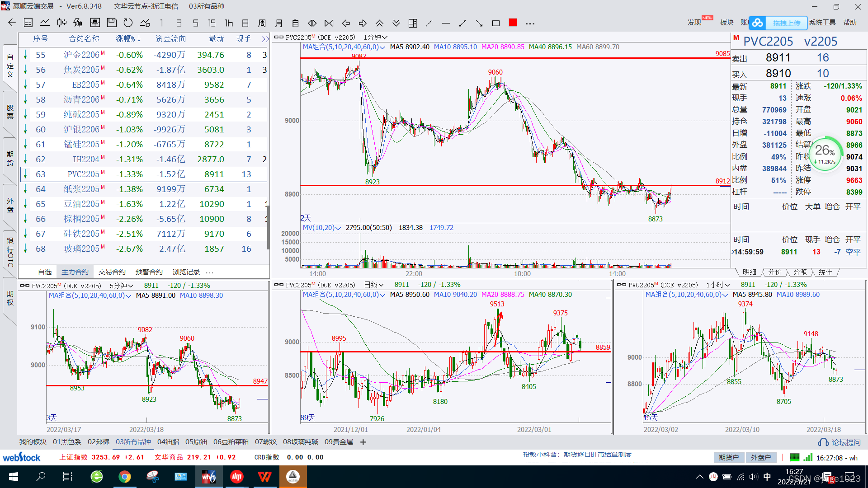
Task: Open the 系统工具 menu
Action: tap(822, 23)
